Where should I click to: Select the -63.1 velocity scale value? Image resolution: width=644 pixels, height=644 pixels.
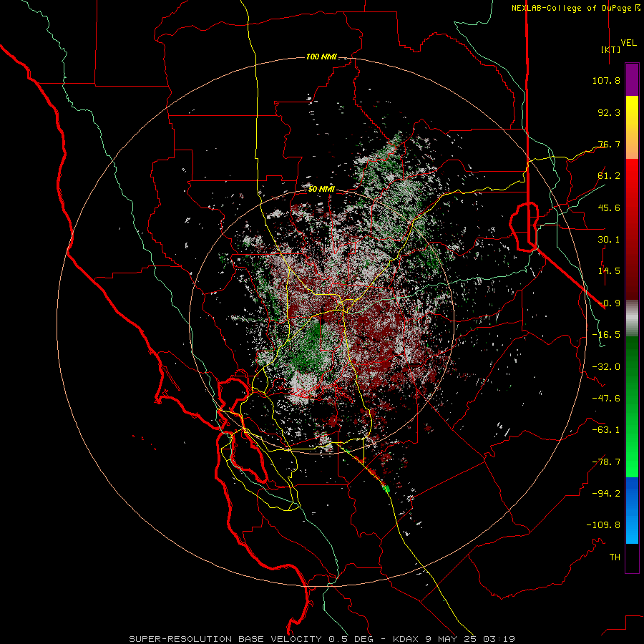click(606, 429)
